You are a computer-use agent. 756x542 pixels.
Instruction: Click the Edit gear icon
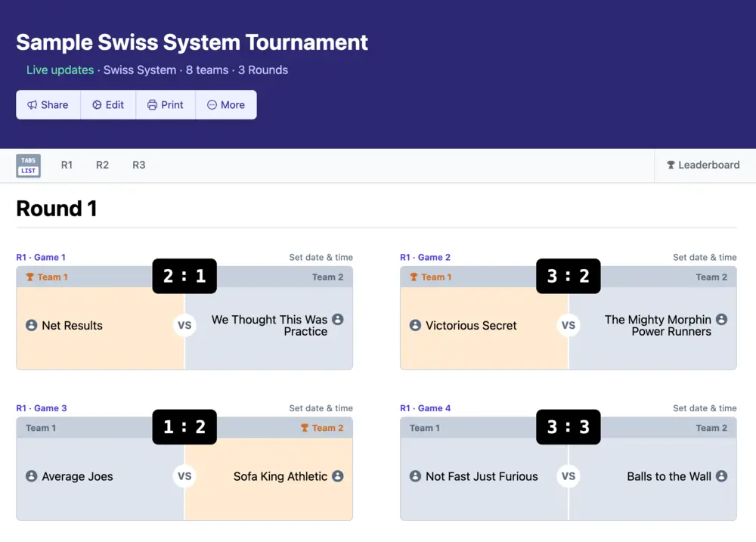coord(96,105)
